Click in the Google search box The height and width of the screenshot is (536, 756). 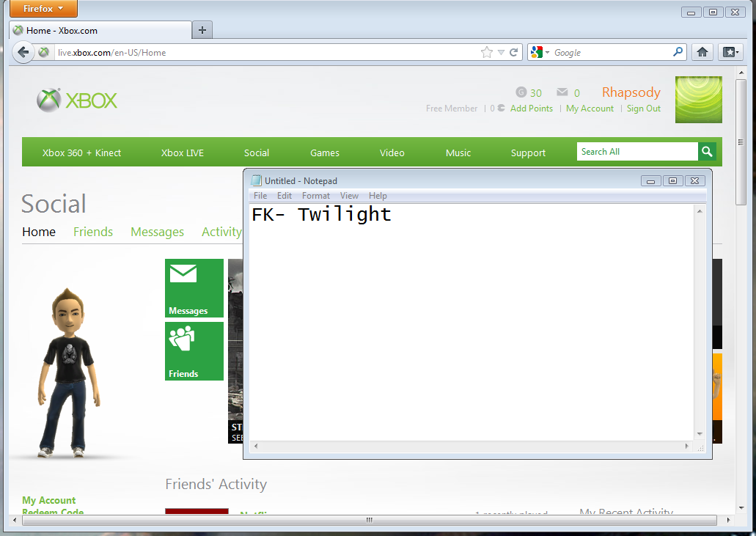[612, 52]
